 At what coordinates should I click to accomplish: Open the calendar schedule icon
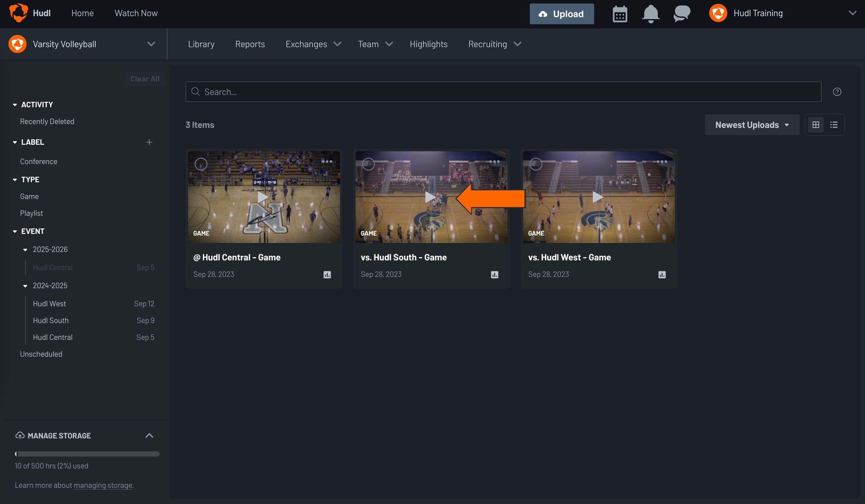click(620, 14)
